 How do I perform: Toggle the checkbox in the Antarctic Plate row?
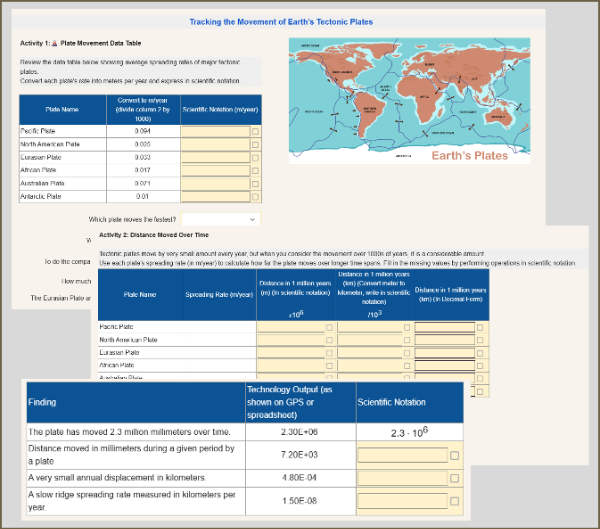(255, 196)
